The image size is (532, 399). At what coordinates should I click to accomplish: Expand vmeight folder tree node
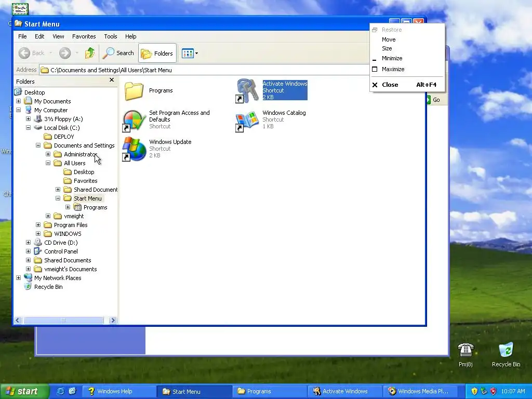click(48, 216)
